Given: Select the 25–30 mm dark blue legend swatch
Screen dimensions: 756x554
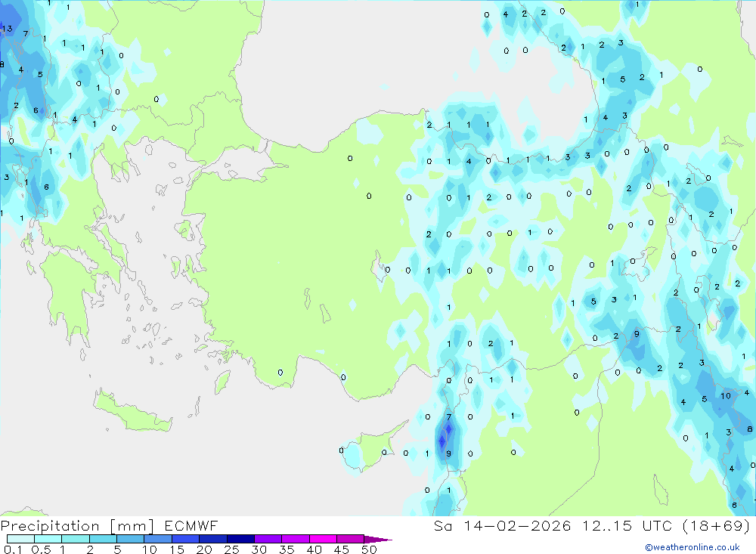Looking at the screenshot, I should pos(240,539).
